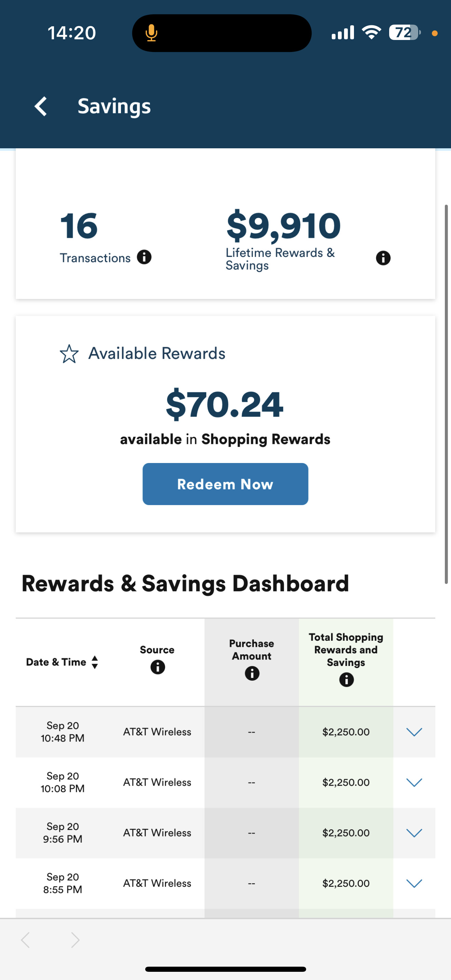Click the Redeem Now button
451x980 pixels.
click(225, 484)
